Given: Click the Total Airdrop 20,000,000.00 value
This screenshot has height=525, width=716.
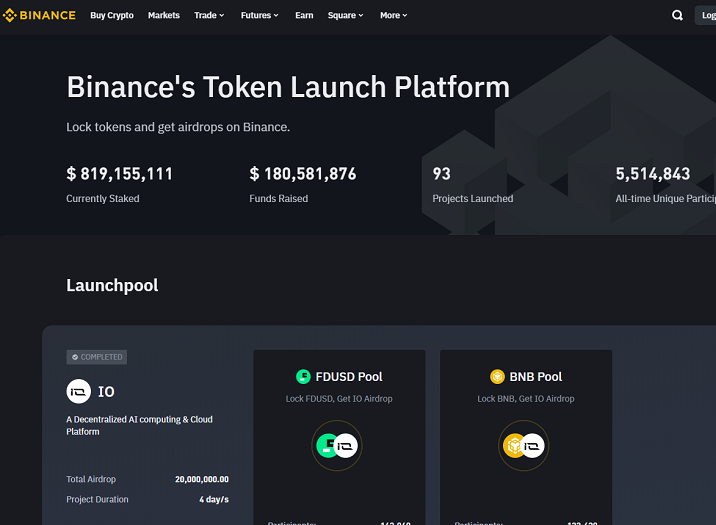Looking at the screenshot, I should tap(202, 479).
